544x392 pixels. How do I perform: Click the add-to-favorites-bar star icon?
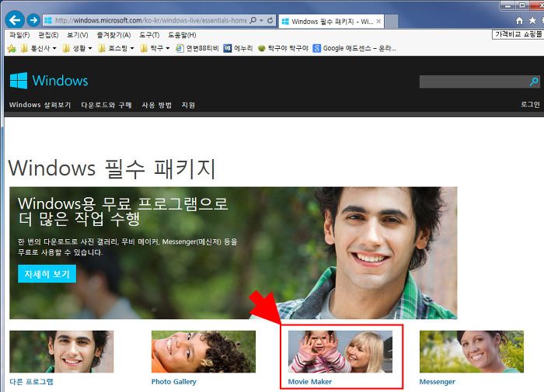click(12, 48)
